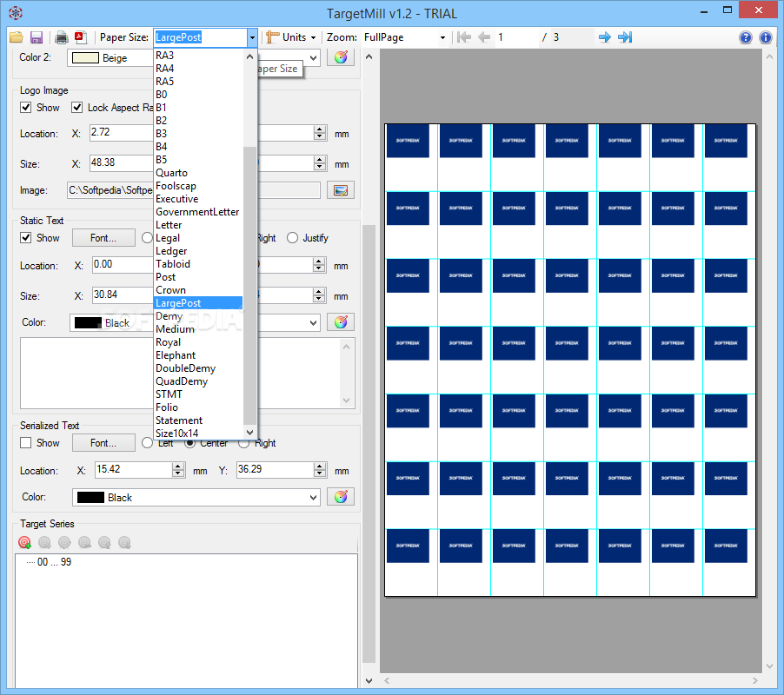Click the move series up icon
This screenshot has height=695, width=784.
coord(104,542)
